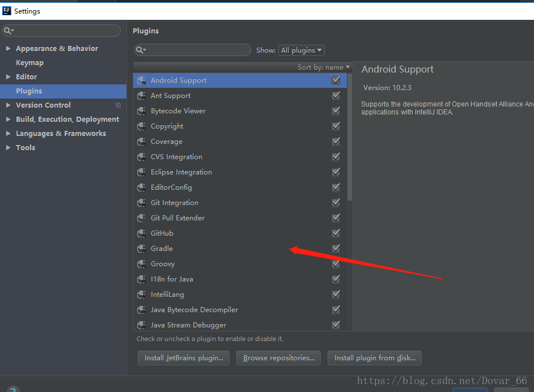Click Browse repositories button

click(x=278, y=358)
